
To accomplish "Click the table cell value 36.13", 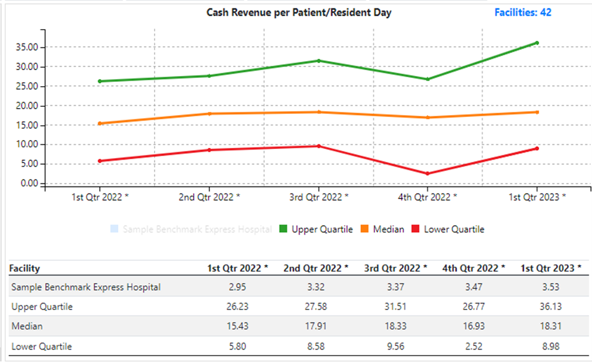I will click(551, 306).
